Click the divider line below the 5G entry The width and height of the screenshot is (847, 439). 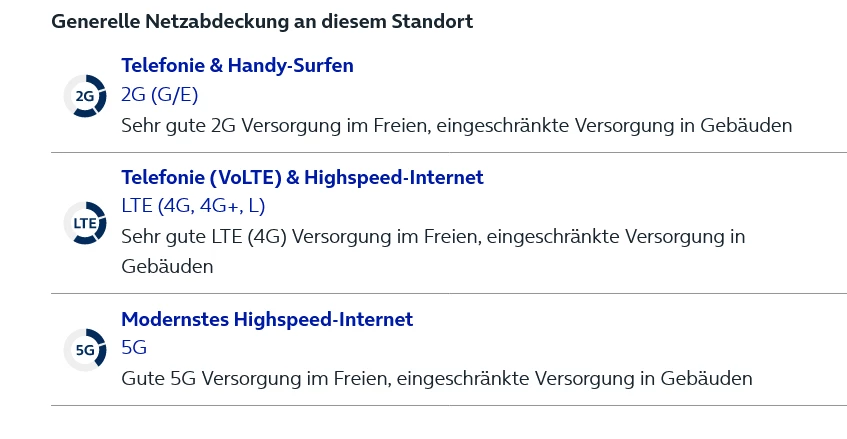(x=449, y=405)
